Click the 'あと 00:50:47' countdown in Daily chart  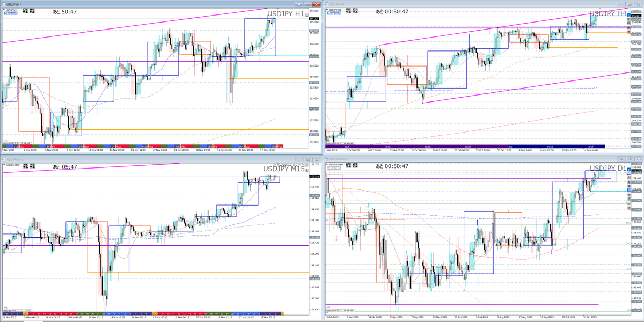pyautogui.click(x=392, y=166)
